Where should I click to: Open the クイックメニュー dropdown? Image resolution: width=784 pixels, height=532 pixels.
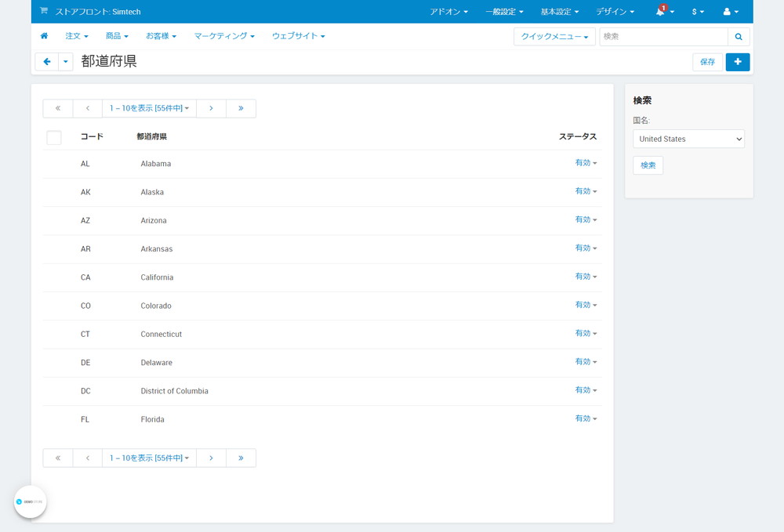(x=554, y=37)
